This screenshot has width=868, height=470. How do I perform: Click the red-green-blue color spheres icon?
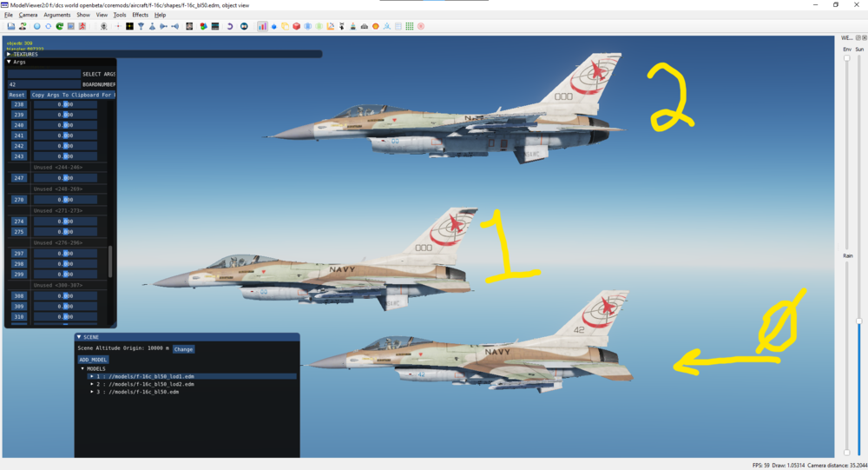coord(203,26)
